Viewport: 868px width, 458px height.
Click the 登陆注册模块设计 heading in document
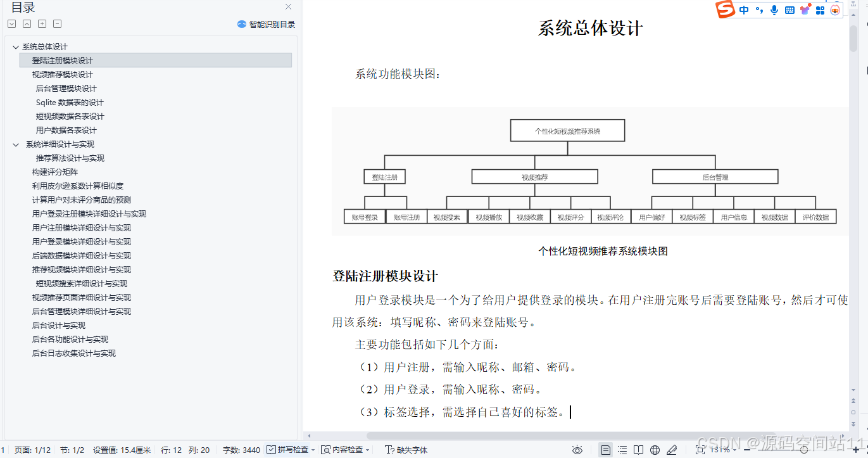[385, 276]
